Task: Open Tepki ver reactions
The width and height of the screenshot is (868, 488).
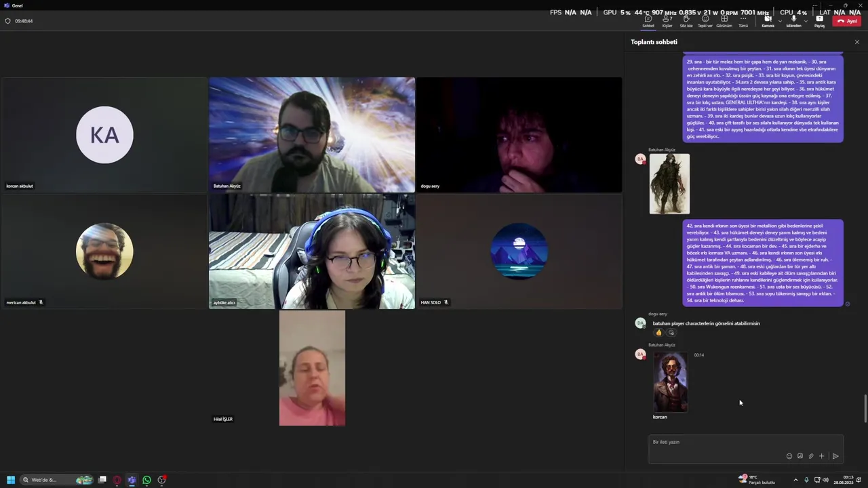Action: [x=705, y=21]
